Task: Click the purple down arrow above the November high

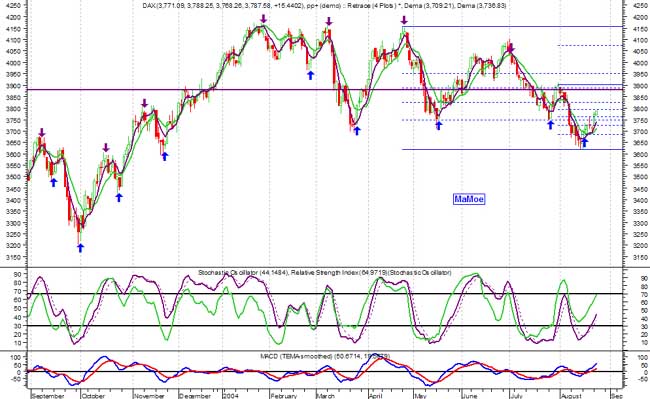Action: [x=144, y=103]
